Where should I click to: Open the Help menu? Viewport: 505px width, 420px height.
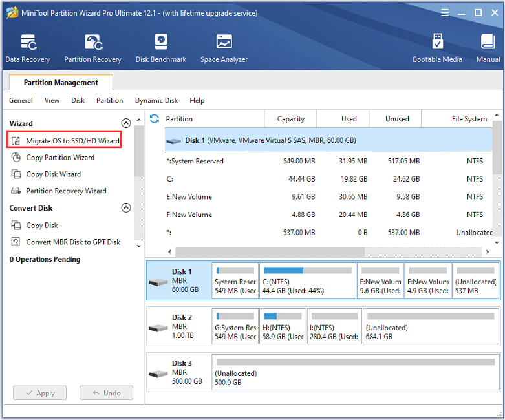pyautogui.click(x=197, y=100)
